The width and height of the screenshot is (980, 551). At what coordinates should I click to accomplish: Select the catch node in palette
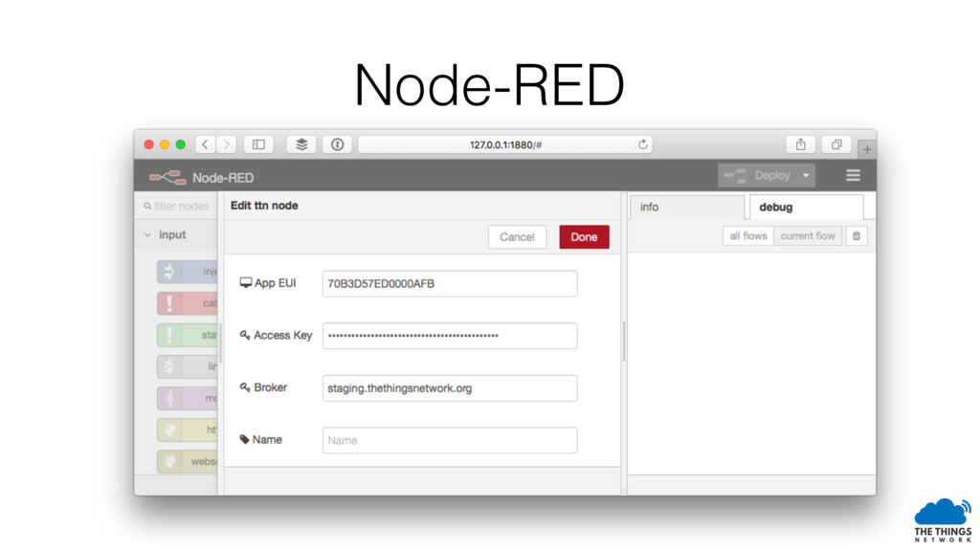coord(188,303)
